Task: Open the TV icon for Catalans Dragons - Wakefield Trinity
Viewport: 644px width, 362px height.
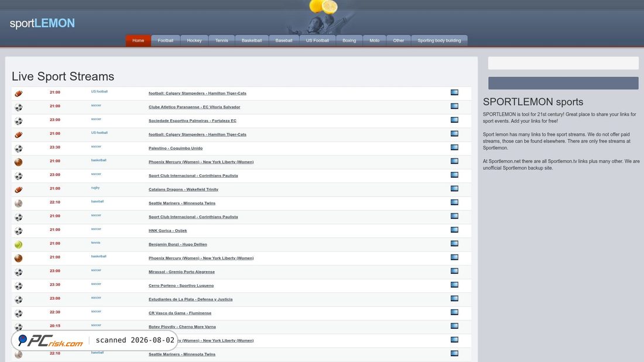Action: coord(454,188)
